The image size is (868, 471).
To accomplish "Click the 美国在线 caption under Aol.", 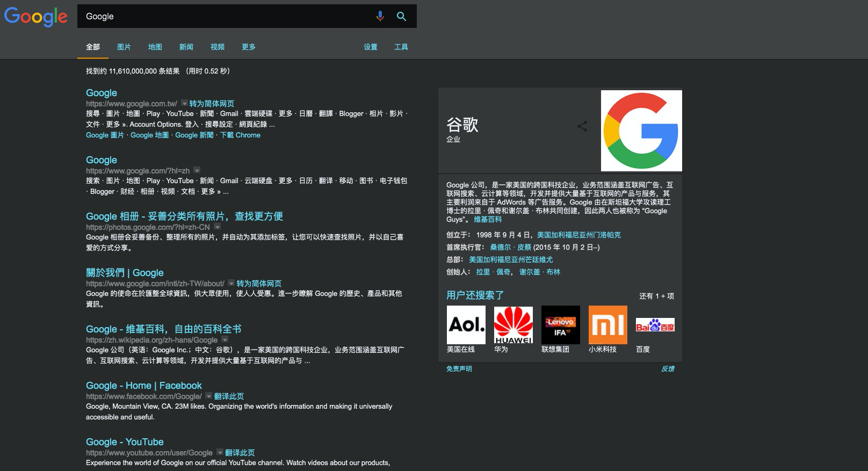I will click(461, 349).
